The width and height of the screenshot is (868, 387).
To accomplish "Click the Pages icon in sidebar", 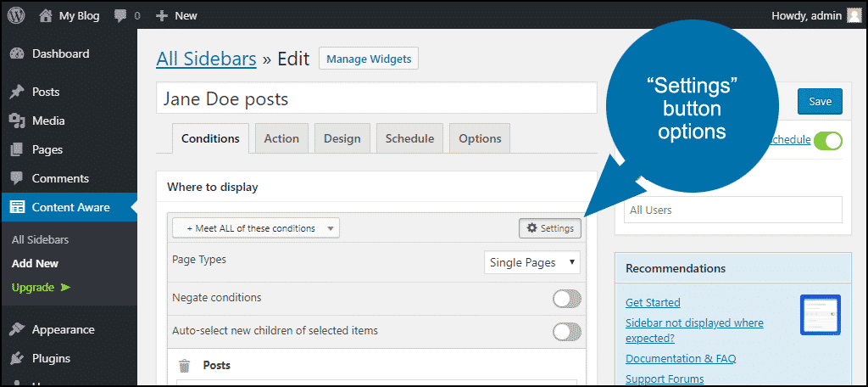I will point(17,149).
